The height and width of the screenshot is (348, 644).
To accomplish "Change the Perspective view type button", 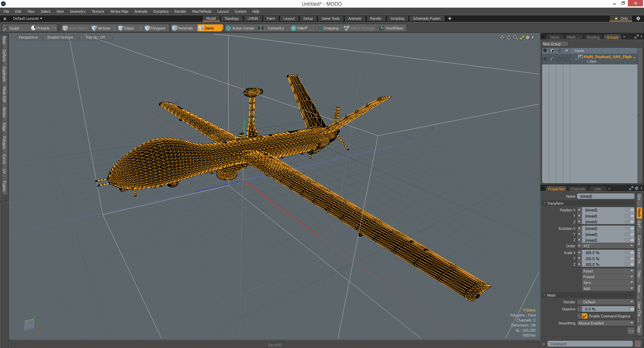I will pos(28,37).
